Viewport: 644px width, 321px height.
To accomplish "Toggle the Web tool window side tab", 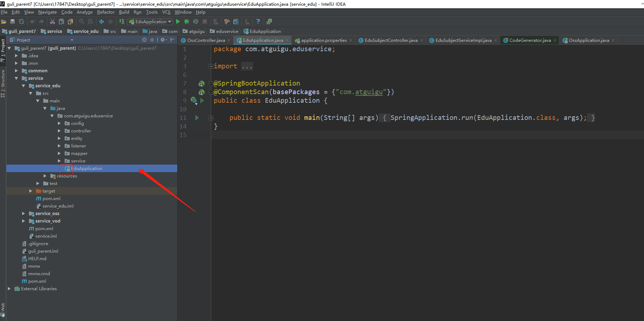I will coord(3,310).
